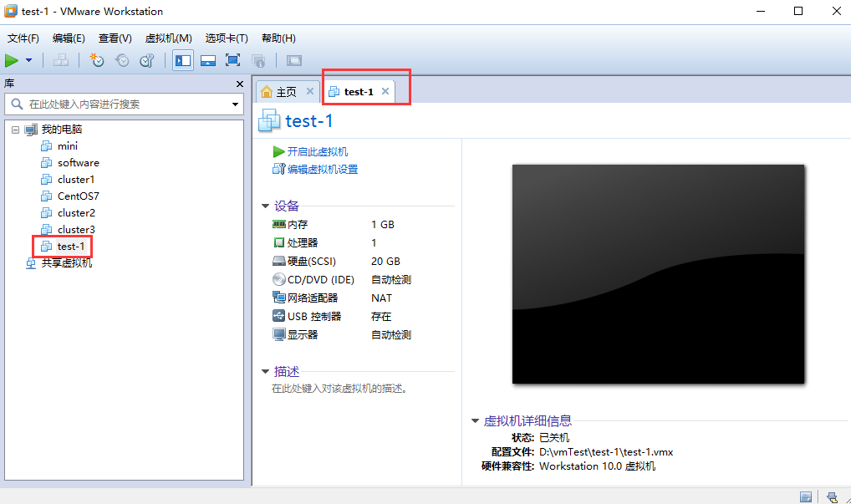Click the 20 GB disk value

[385, 262]
